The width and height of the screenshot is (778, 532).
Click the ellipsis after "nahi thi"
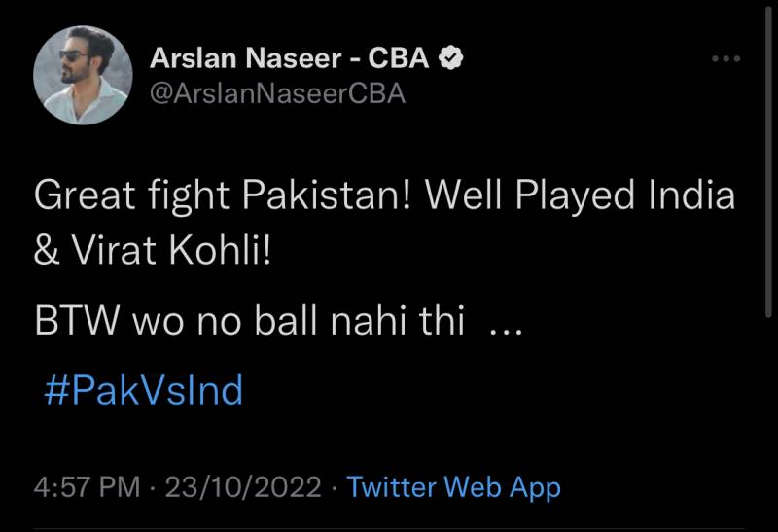505,328
